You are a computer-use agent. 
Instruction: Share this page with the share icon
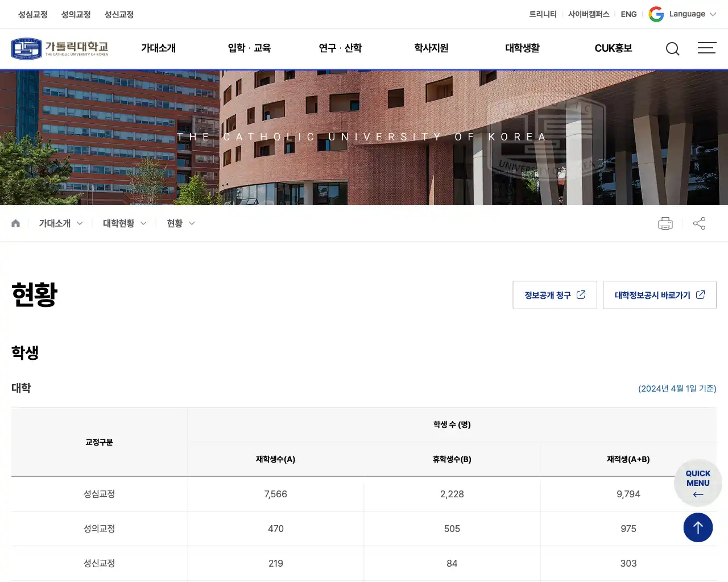click(x=700, y=223)
